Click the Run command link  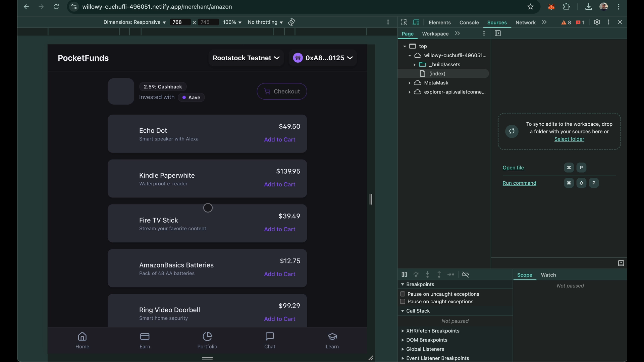point(519,183)
